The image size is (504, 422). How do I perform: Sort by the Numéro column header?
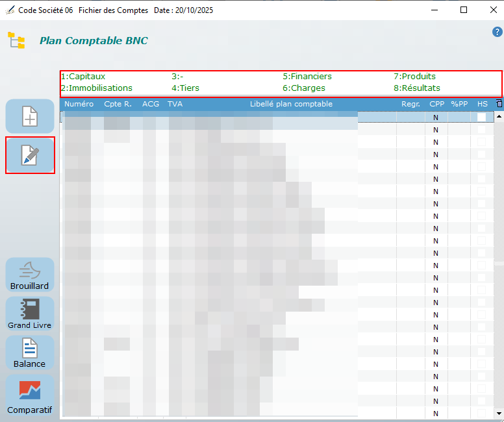pos(79,104)
